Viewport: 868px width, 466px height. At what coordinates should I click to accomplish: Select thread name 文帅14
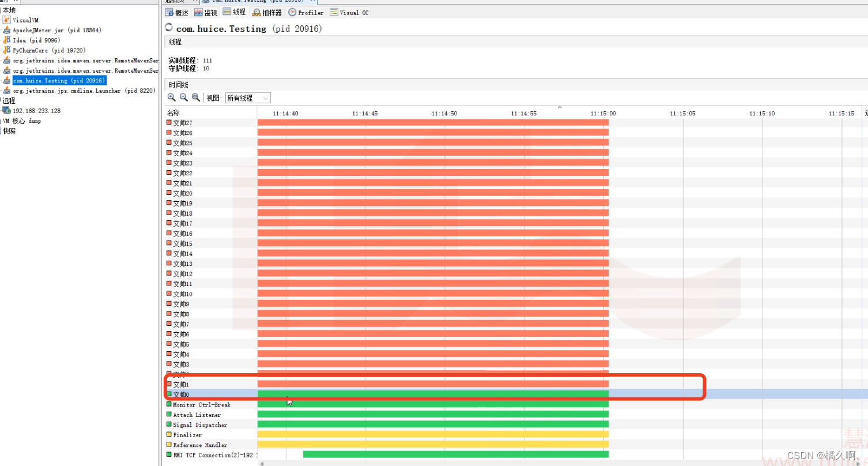[x=183, y=254]
